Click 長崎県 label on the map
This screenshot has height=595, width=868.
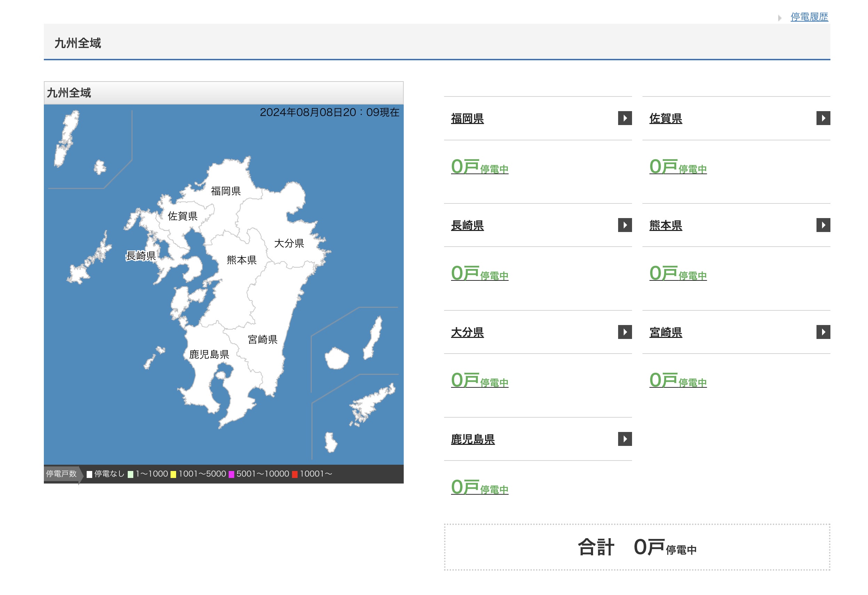tap(141, 256)
